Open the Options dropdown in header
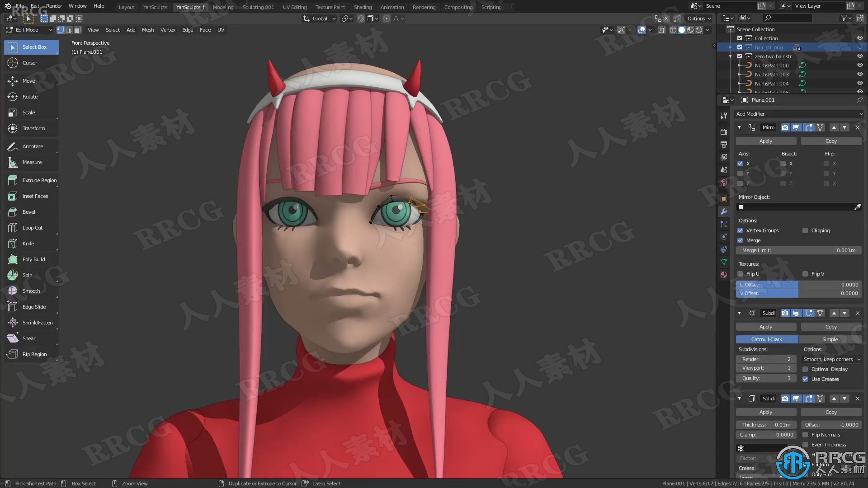 click(699, 19)
